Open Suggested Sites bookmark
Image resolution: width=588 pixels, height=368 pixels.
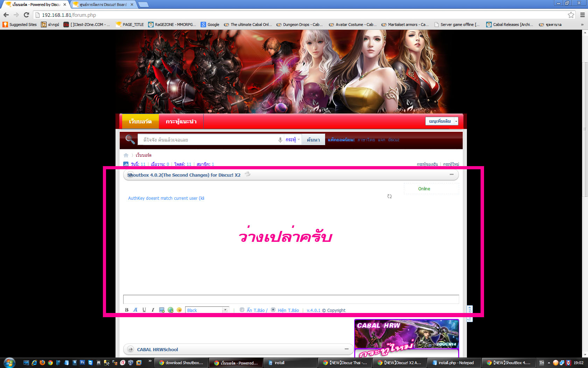click(x=20, y=25)
